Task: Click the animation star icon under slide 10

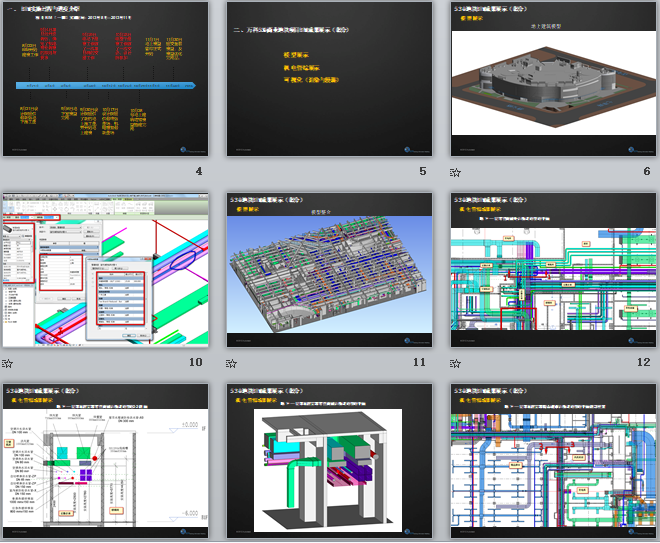Action: pos(7,364)
